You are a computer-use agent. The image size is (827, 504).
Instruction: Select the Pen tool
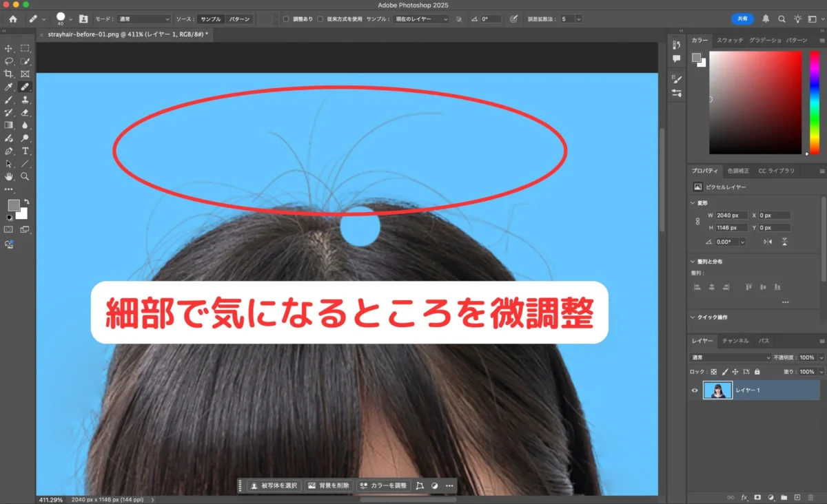9,151
